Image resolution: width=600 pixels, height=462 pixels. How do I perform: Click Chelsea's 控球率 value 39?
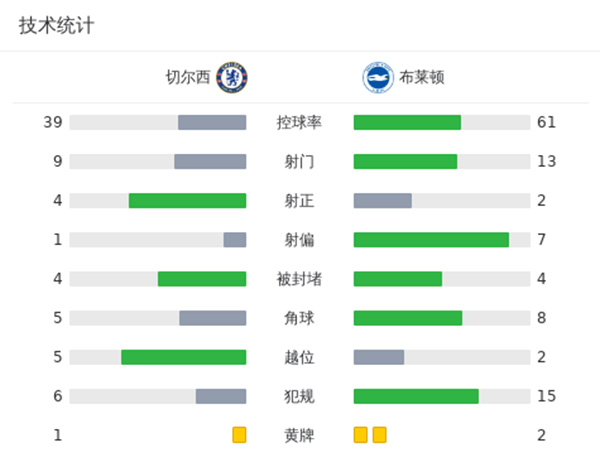[53, 123]
